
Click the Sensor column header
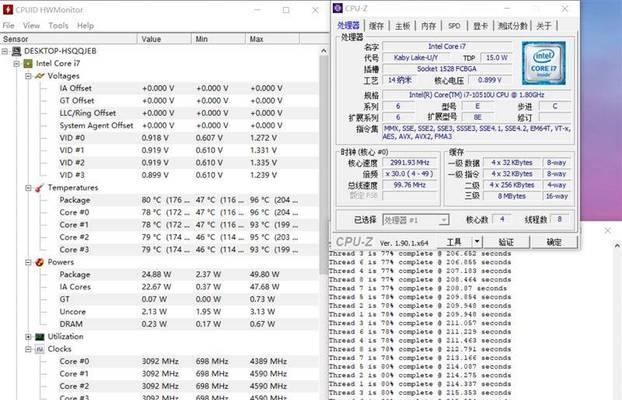[69, 39]
